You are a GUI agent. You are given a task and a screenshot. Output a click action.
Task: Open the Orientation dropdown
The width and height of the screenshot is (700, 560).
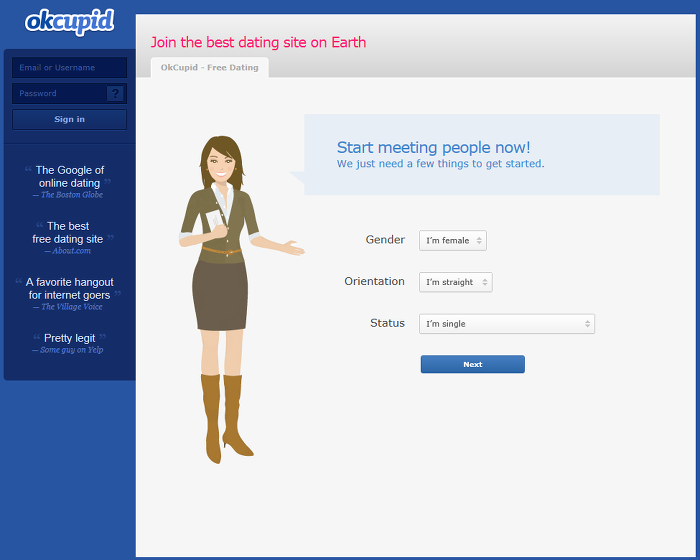pos(456,282)
